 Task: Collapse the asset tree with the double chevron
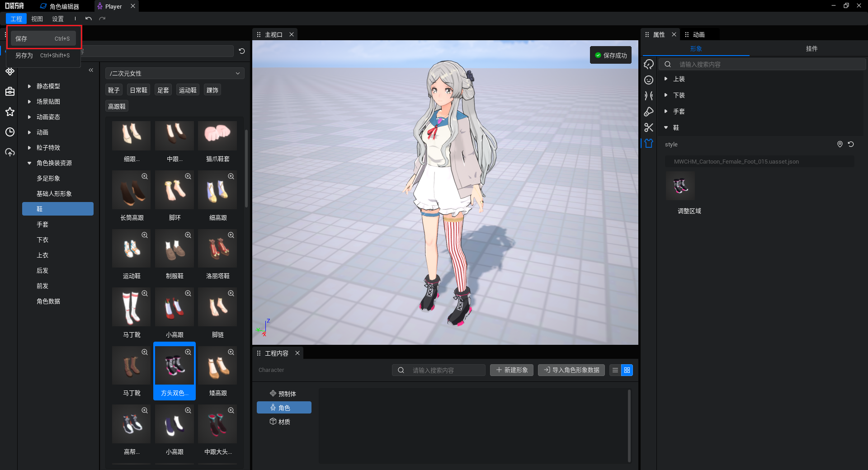(x=91, y=70)
